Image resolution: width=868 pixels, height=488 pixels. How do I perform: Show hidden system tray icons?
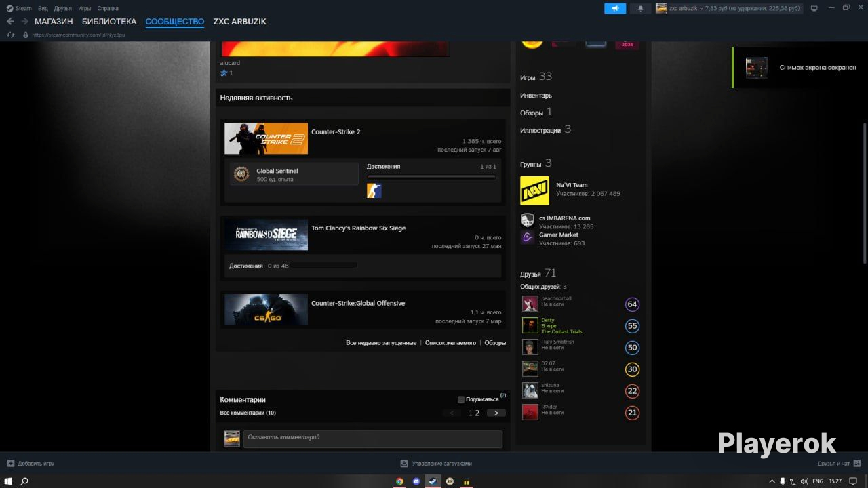[x=772, y=481]
